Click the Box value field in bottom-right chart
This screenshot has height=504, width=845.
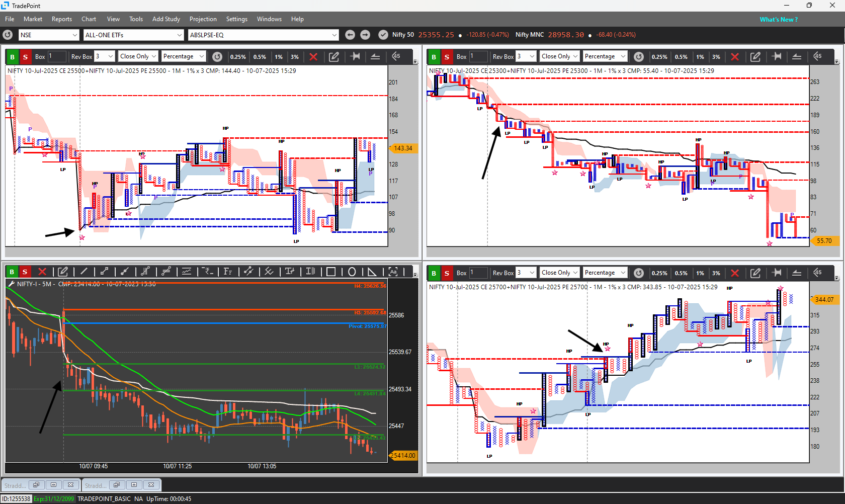(x=478, y=273)
